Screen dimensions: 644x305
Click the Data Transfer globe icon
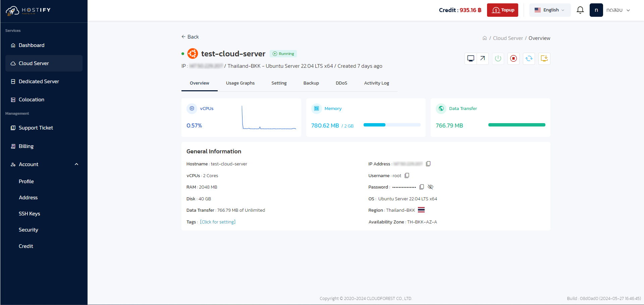coord(441,108)
